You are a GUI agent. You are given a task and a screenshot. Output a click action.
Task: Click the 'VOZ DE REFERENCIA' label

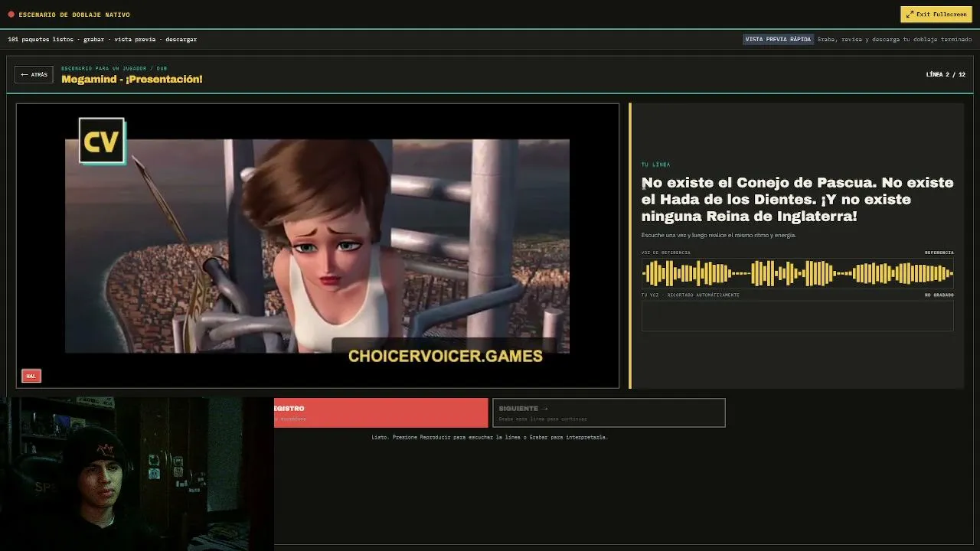666,253
